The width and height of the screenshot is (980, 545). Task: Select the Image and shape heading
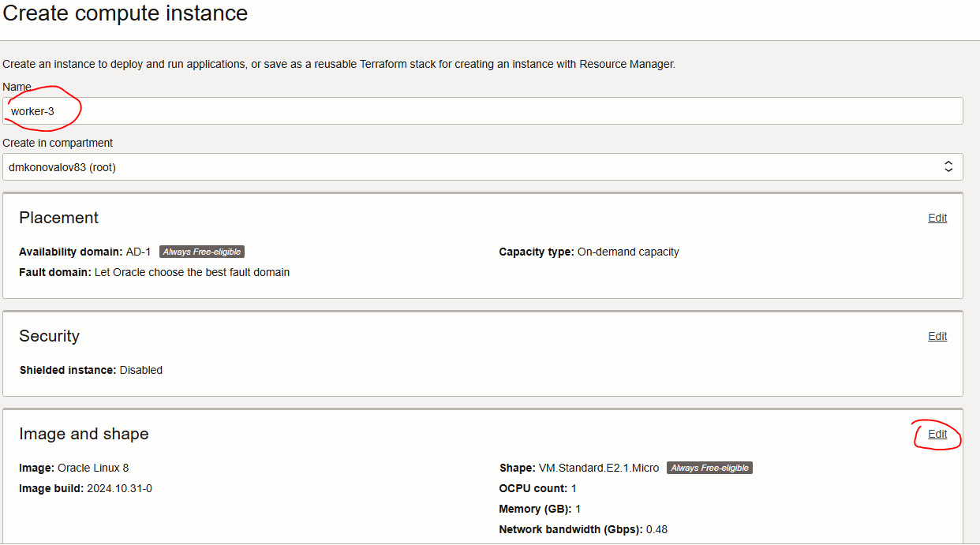[84, 435]
